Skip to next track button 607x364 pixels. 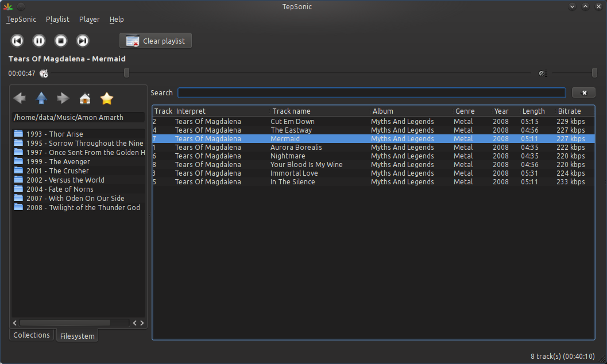[x=83, y=41]
